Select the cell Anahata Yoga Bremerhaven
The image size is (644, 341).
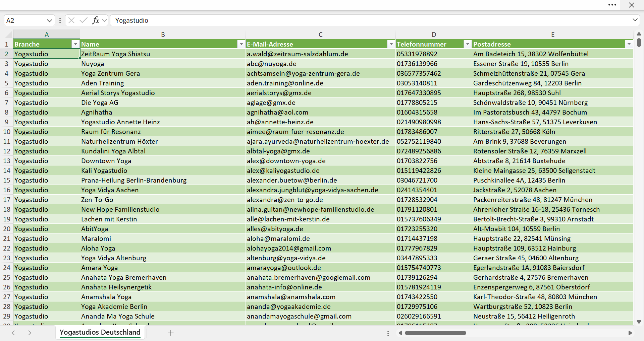[x=163, y=277]
